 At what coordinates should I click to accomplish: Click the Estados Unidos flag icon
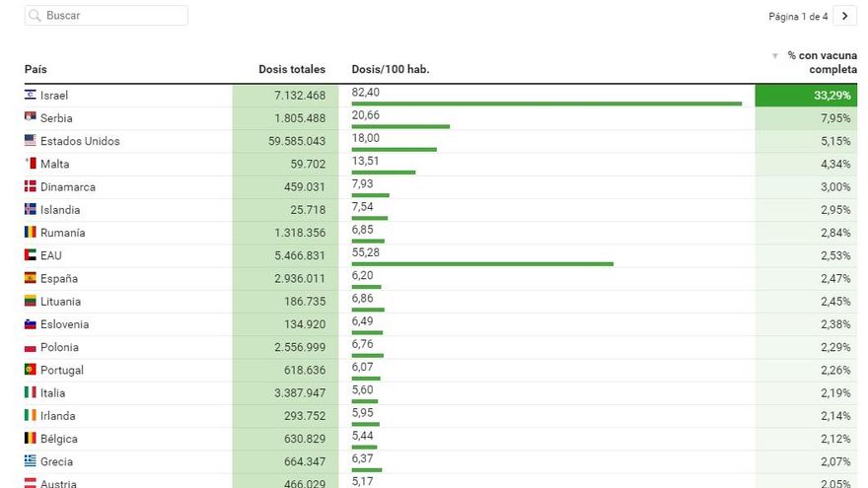tap(31, 141)
